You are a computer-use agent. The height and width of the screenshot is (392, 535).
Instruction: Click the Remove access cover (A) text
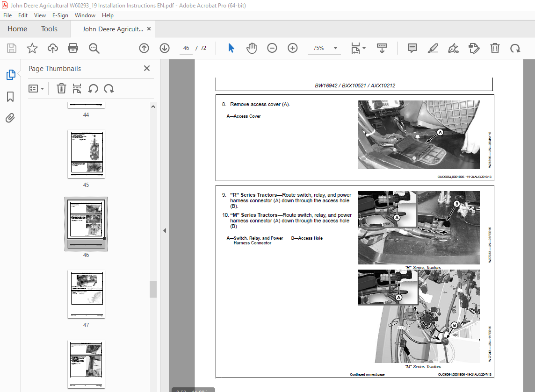coord(260,104)
